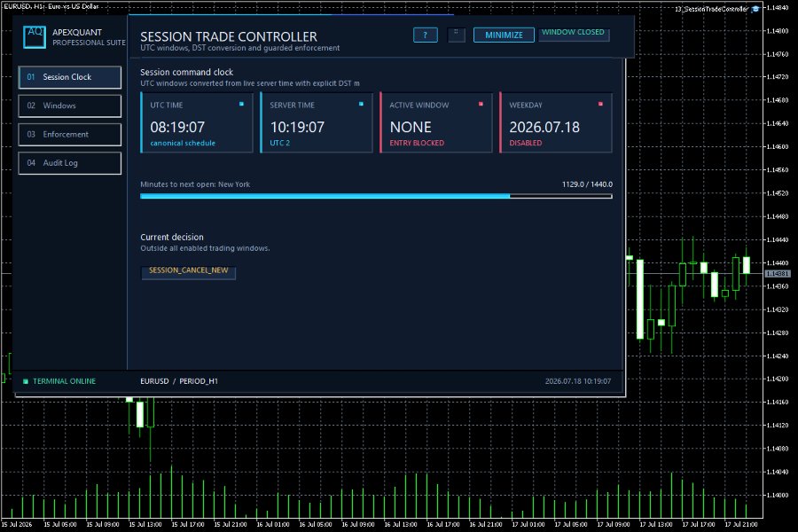Open help with the question mark button
This screenshot has height=532, width=798.
pyautogui.click(x=425, y=35)
